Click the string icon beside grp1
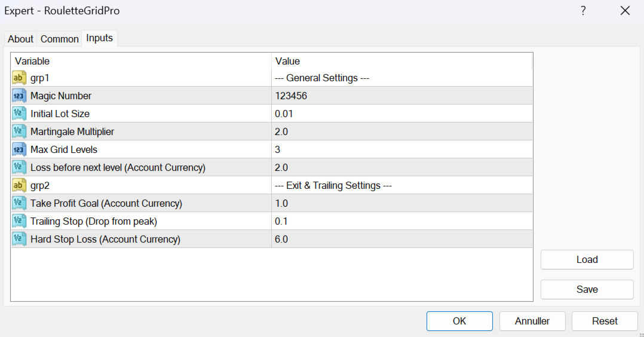Image resolution: width=644 pixels, height=337 pixels. click(19, 78)
